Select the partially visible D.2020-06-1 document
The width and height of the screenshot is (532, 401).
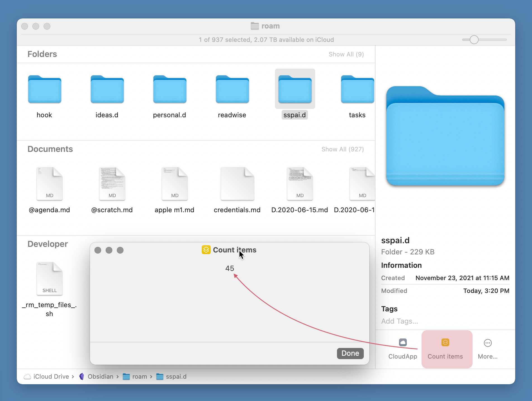pos(362,184)
